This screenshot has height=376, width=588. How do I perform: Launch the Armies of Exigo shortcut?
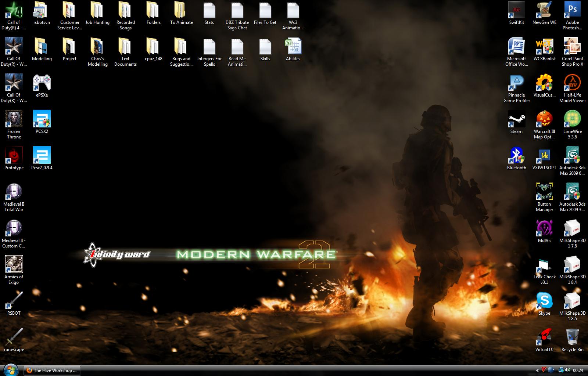(14, 270)
